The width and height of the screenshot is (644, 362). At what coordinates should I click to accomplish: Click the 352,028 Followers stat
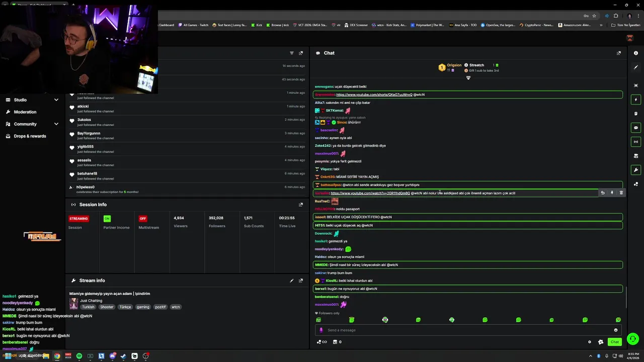[x=217, y=222]
